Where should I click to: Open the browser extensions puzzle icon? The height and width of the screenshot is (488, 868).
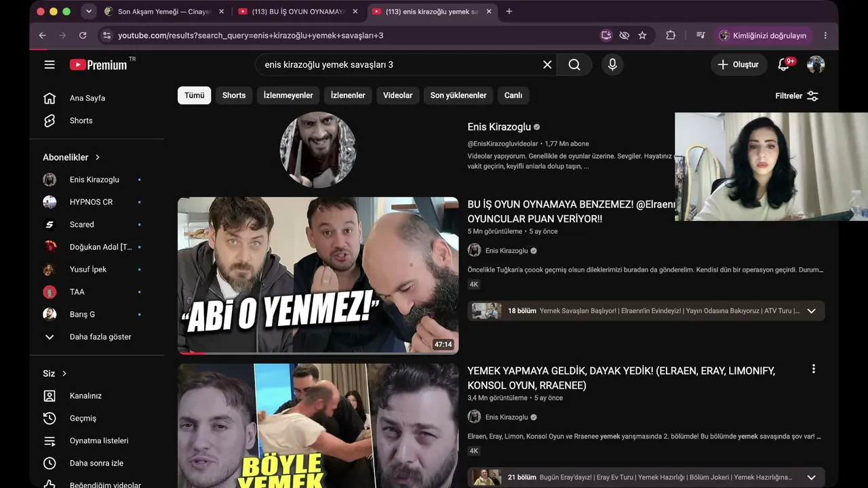(x=671, y=35)
